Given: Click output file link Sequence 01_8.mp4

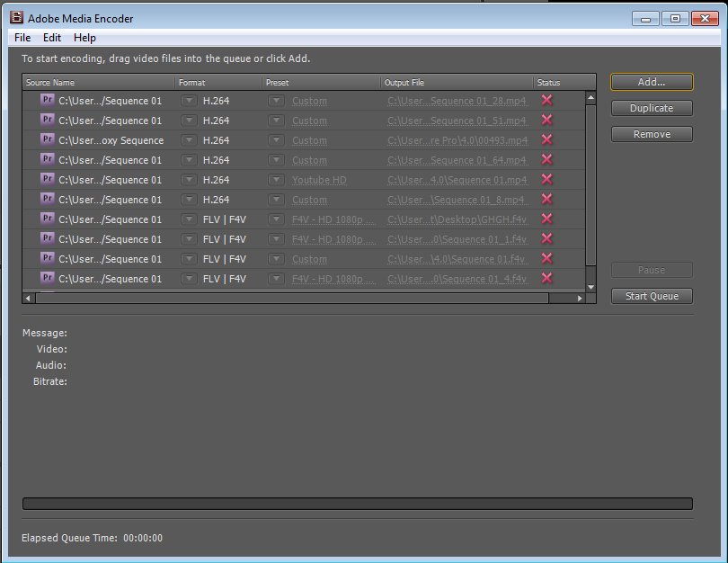Looking at the screenshot, I should (x=456, y=200).
